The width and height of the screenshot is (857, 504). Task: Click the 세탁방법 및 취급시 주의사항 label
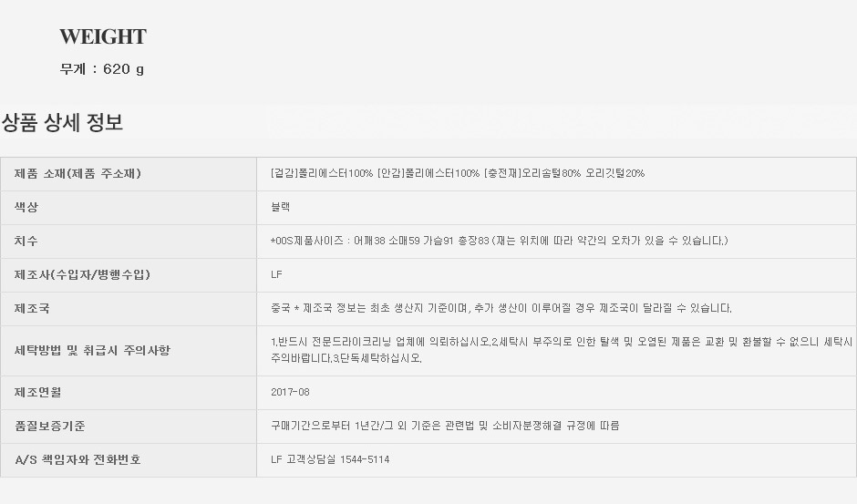92,350
